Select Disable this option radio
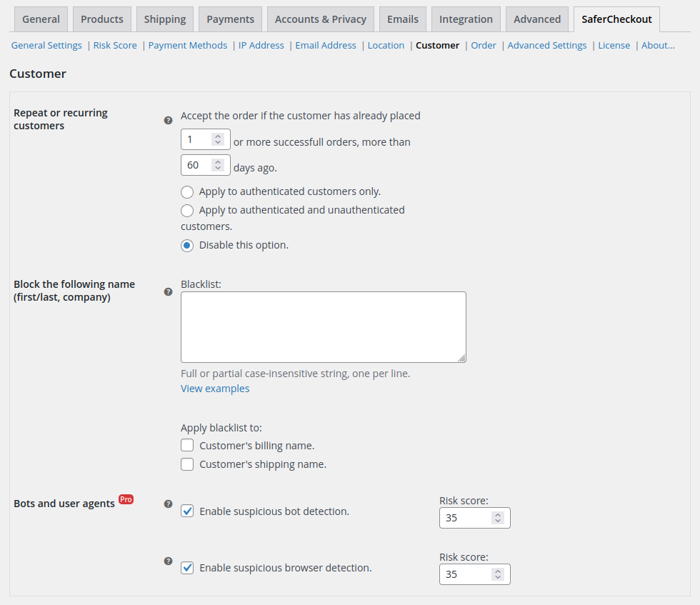This screenshot has height=605, width=700. pyautogui.click(x=187, y=246)
